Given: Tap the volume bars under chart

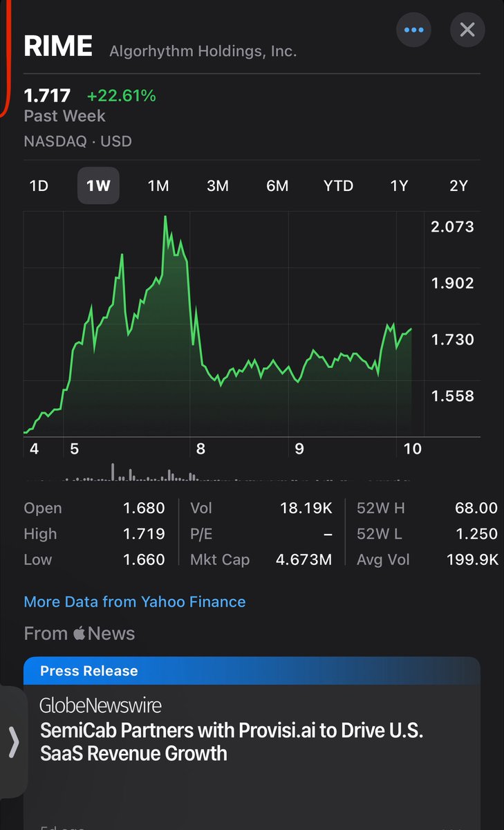Looking at the screenshot, I should coord(218,473).
